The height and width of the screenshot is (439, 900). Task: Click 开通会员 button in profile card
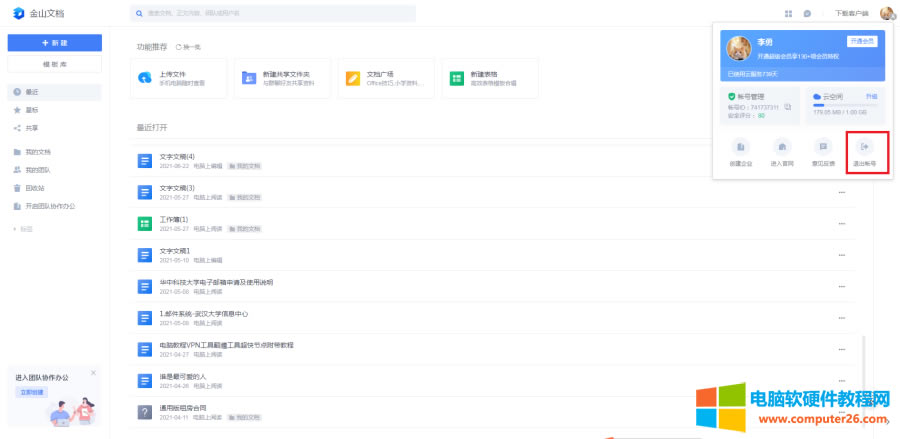click(x=862, y=41)
